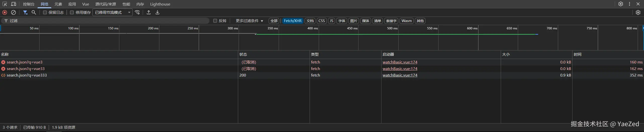Toggle the filter funnel icon
This screenshot has width=644, height=132.
(x=25, y=12)
